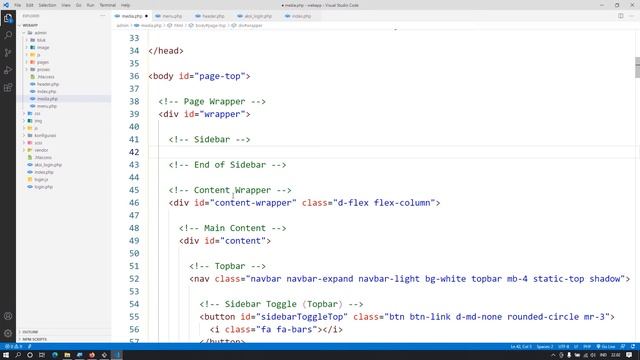
Task: Open the Source Control view
Action: click(8, 53)
